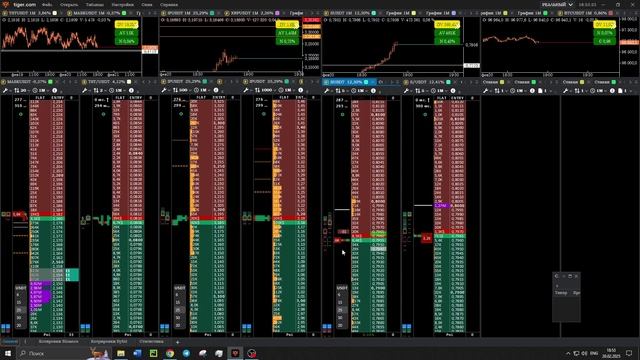Image resolution: width=640 pixels, height=360 pixels.
Task: Open the Настройки menu
Action: tap(122, 4)
